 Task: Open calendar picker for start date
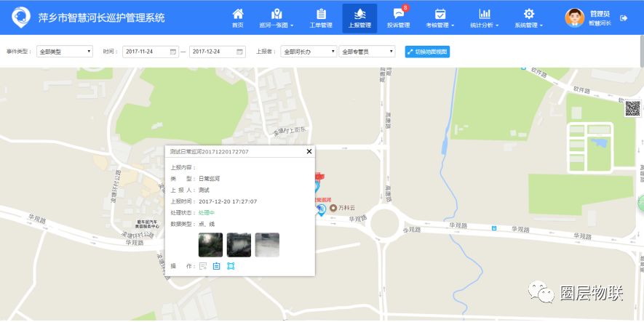173,52
